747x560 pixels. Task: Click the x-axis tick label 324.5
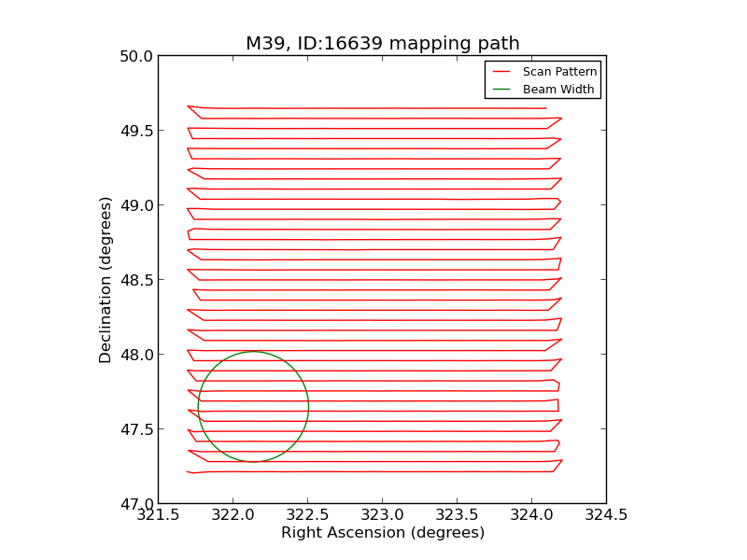point(606,515)
